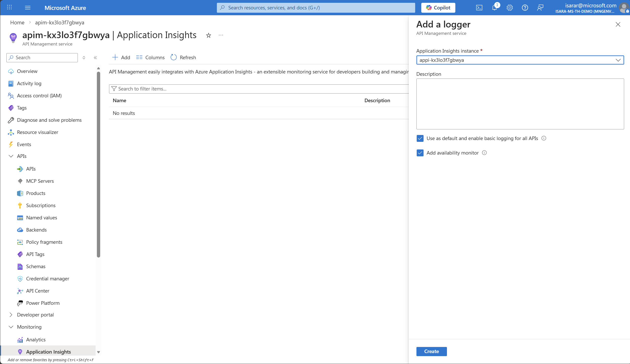630x364 pixels.
Task: Uncheck Add availability monitor
Action: [420, 153]
